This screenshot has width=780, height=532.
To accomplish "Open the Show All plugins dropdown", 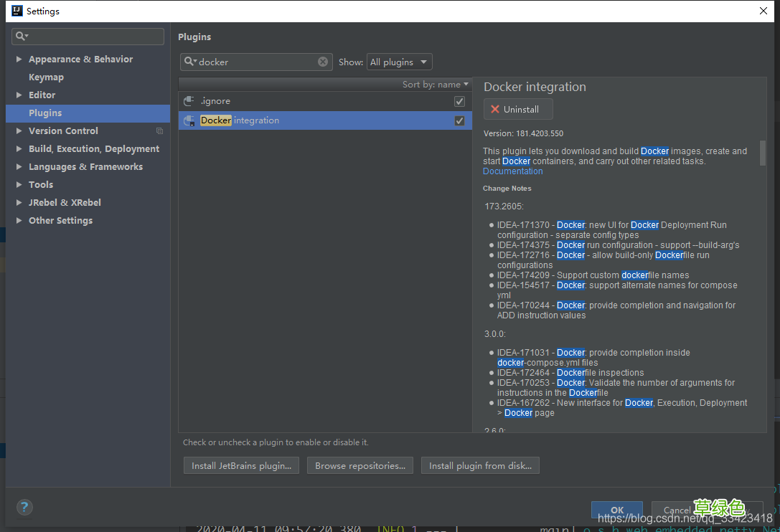I will [x=400, y=62].
